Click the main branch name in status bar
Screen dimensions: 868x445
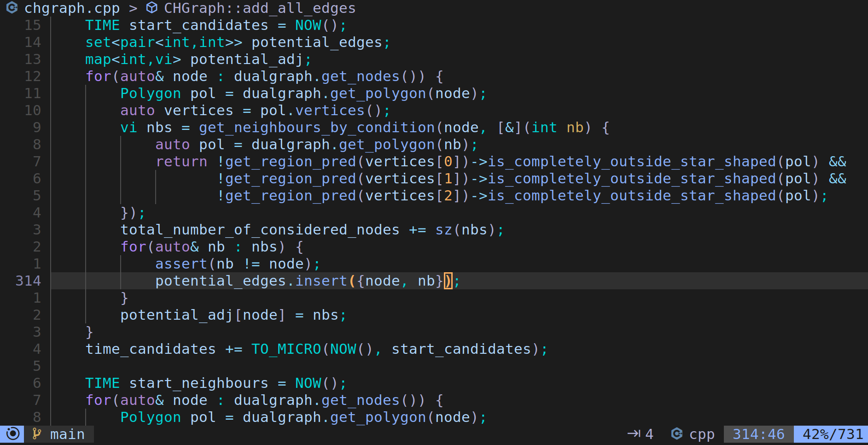tap(67, 434)
